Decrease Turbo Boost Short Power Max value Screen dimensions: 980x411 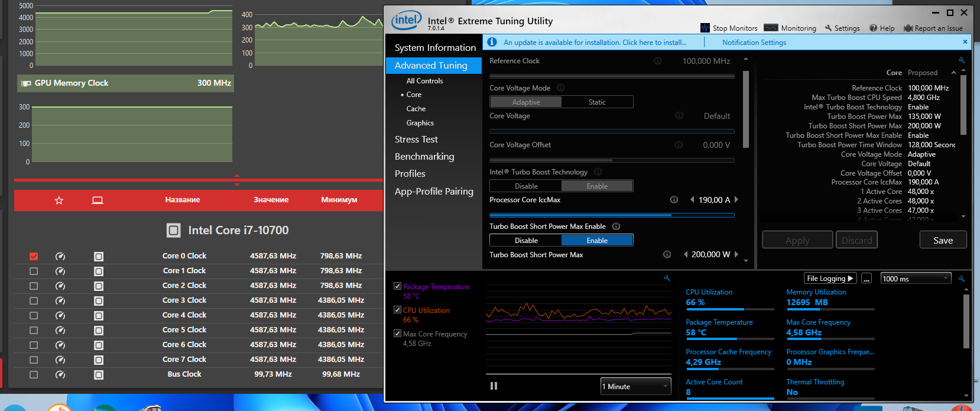[x=686, y=254]
